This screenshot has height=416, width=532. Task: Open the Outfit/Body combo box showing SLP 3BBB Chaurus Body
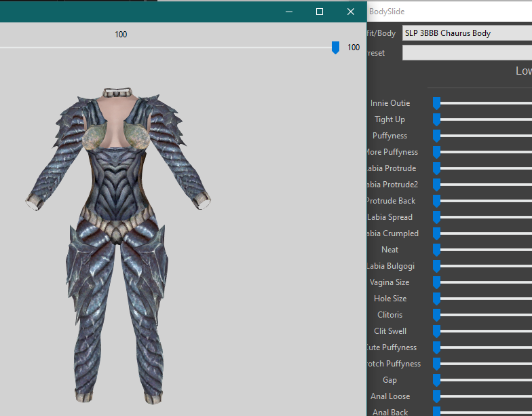(467, 33)
